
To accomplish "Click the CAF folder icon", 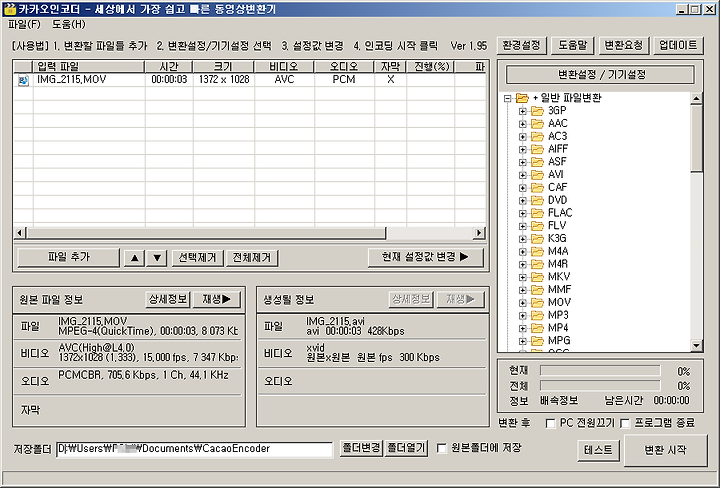I will pyautogui.click(x=537, y=188).
